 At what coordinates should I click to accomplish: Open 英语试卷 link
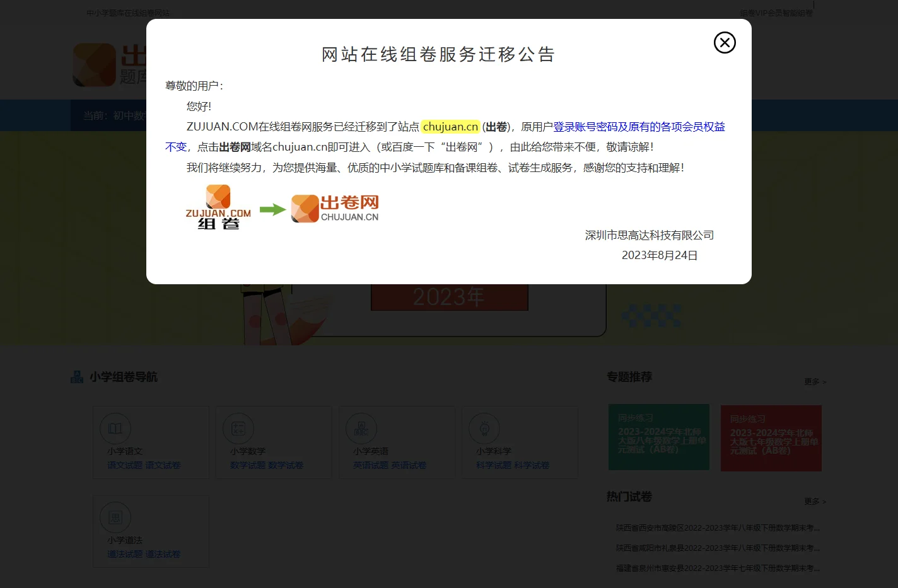pyautogui.click(x=409, y=465)
